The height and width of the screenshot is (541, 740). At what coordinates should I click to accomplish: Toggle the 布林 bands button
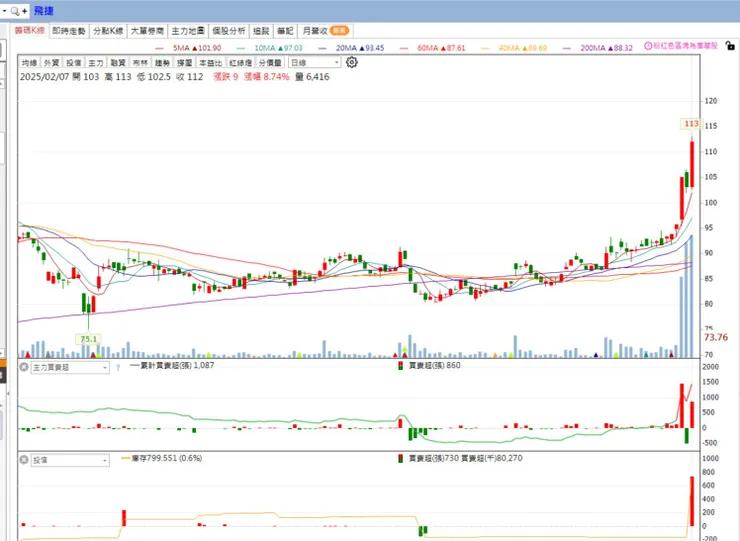tap(140, 63)
